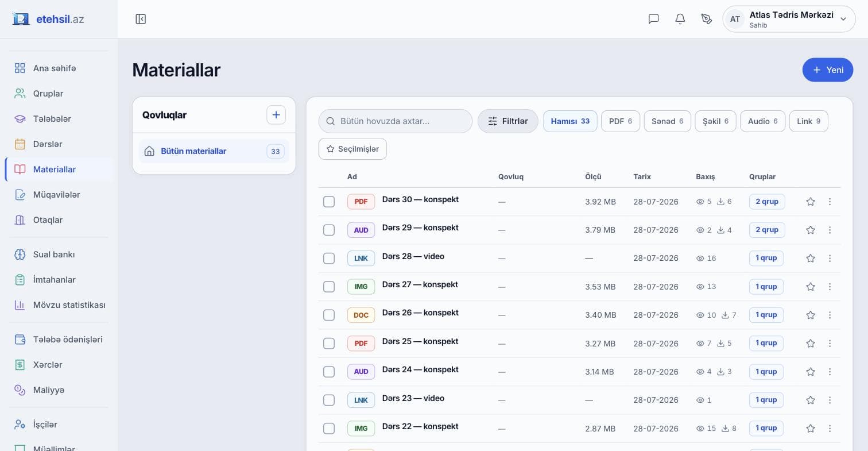This screenshot has height=451, width=868.
Task: Open the Dərs 26 — konspekt material
Action: [x=420, y=313]
